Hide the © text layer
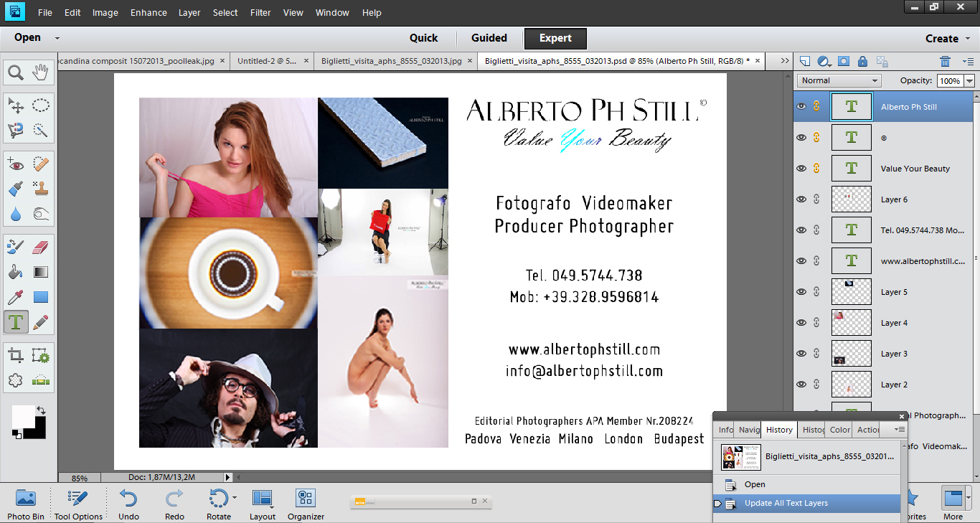The height and width of the screenshot is (523, 980). tap(801, 138)
